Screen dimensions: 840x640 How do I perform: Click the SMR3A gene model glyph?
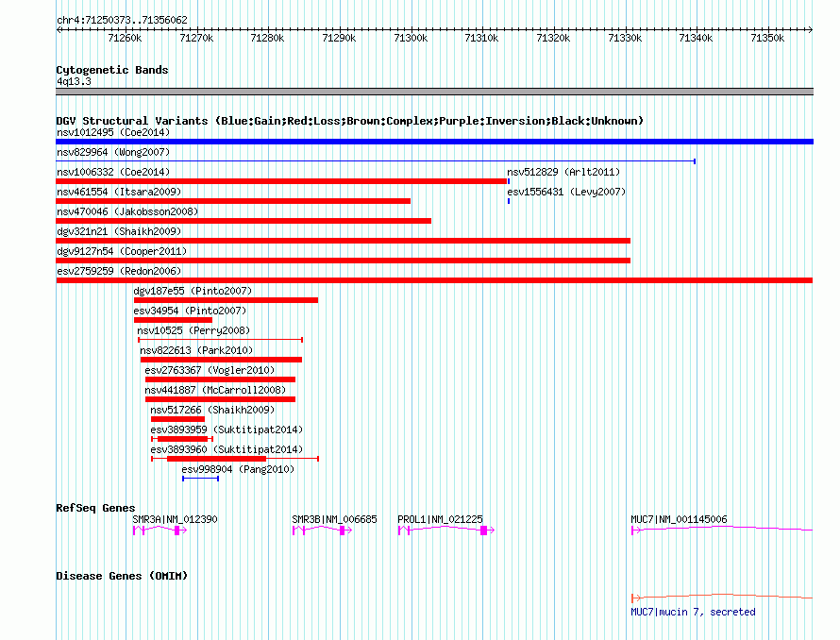coord(160,531)
